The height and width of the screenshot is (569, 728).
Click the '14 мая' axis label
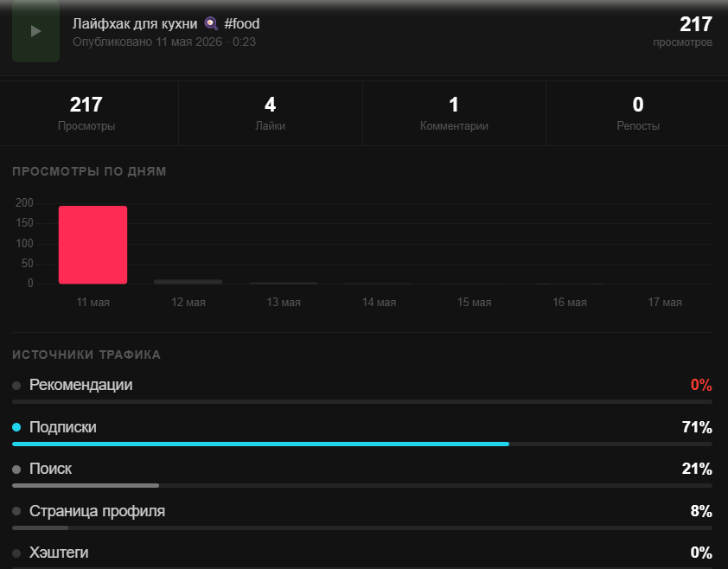click(x=379, y=303)
